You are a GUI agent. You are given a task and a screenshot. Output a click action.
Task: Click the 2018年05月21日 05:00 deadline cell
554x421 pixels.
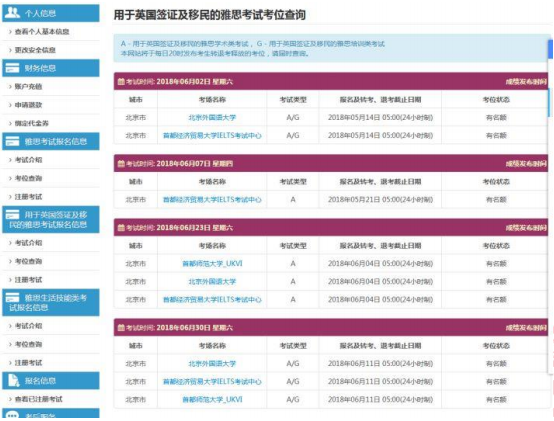click(380, 200)
